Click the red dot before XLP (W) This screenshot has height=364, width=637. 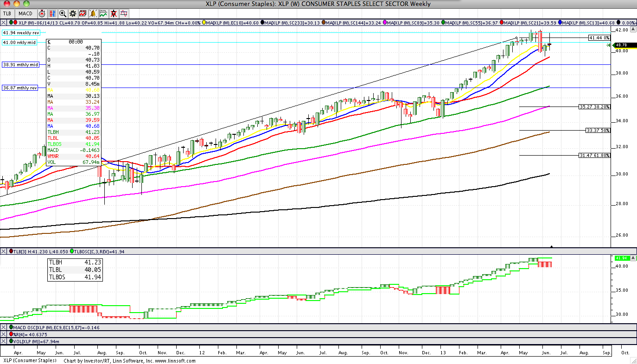point(15,22)
